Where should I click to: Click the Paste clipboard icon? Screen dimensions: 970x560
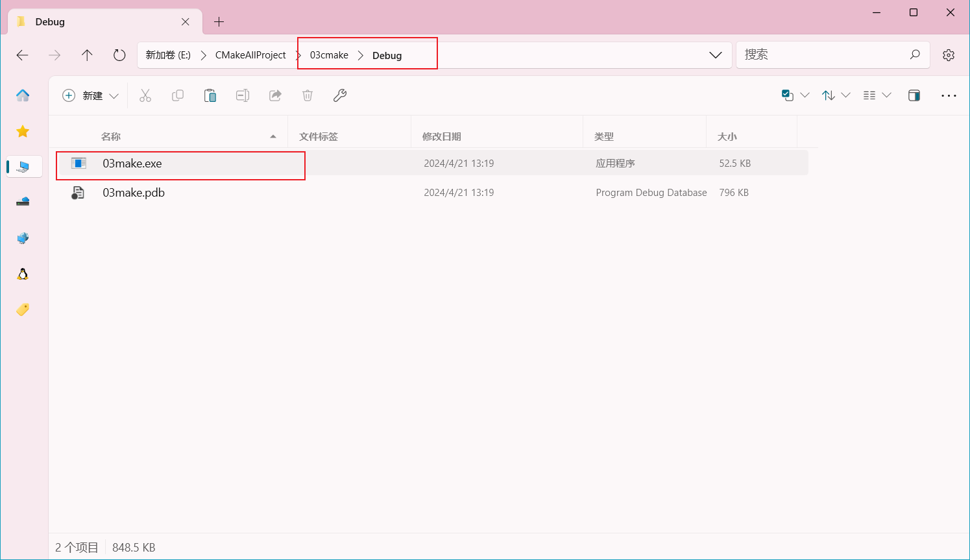(210, 95)
